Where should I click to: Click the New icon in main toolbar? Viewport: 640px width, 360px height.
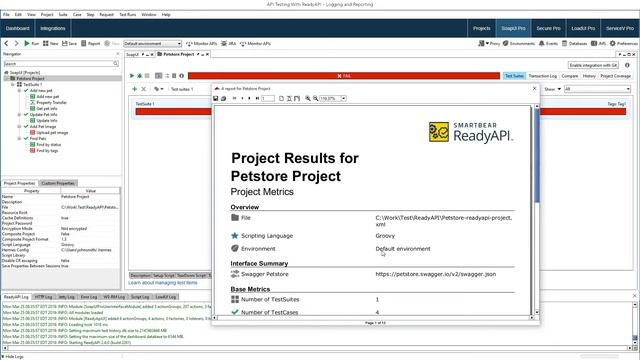click(x=46, y=43)
